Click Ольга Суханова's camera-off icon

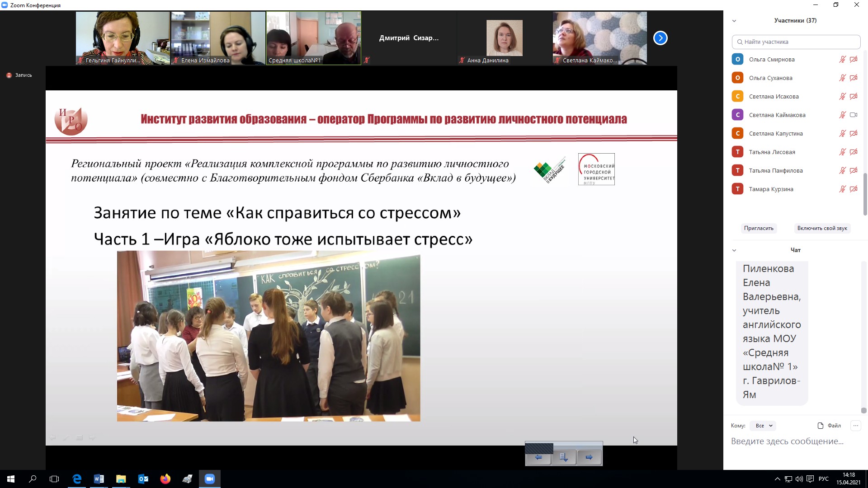point(854,78)
